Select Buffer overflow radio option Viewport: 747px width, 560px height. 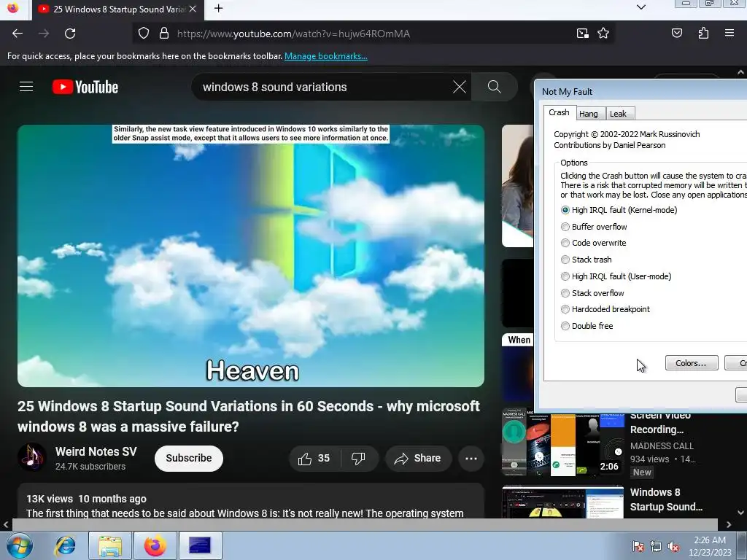(x=594, y=227)
